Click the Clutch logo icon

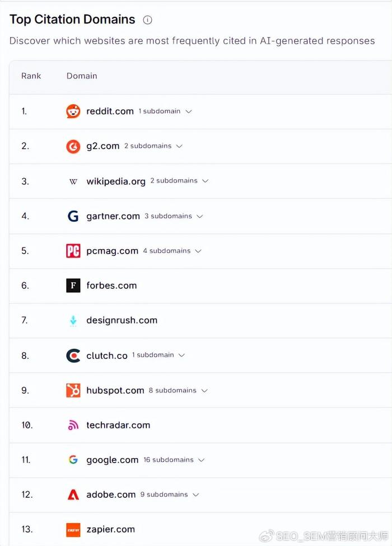73,356
